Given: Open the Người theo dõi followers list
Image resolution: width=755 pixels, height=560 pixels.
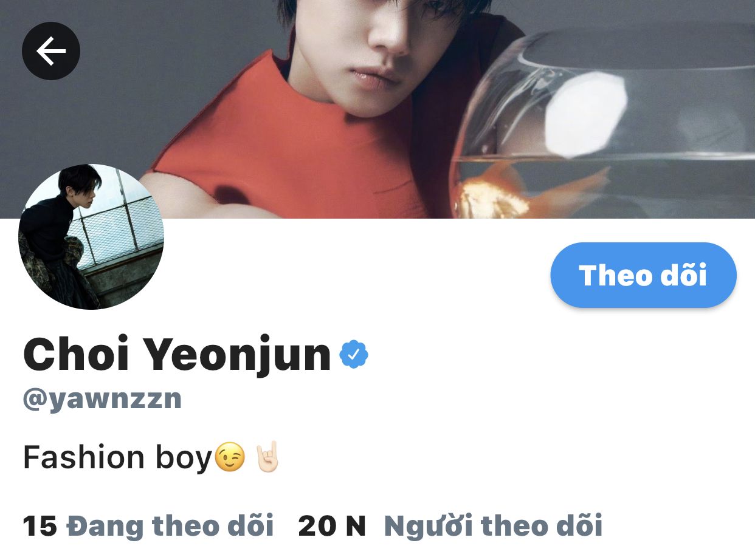Looking at the screenshot, I should point(493,525).
